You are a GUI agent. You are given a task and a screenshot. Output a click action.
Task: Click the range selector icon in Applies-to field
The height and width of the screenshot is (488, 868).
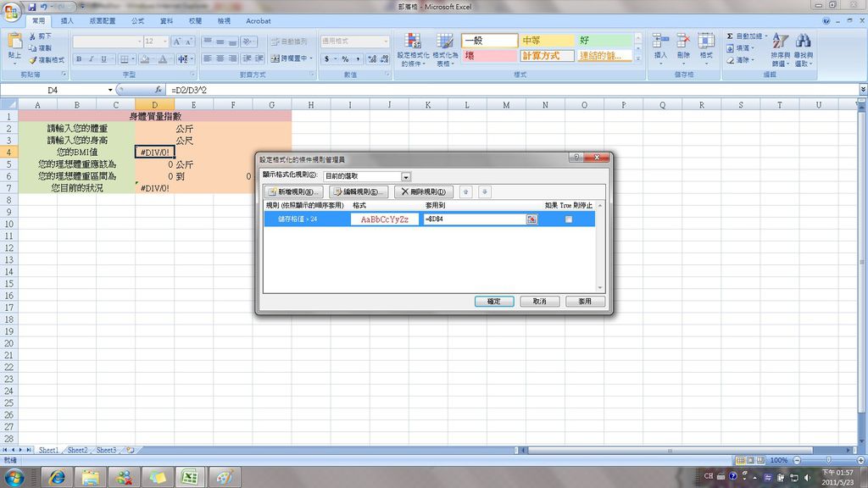tap(531, 219)
